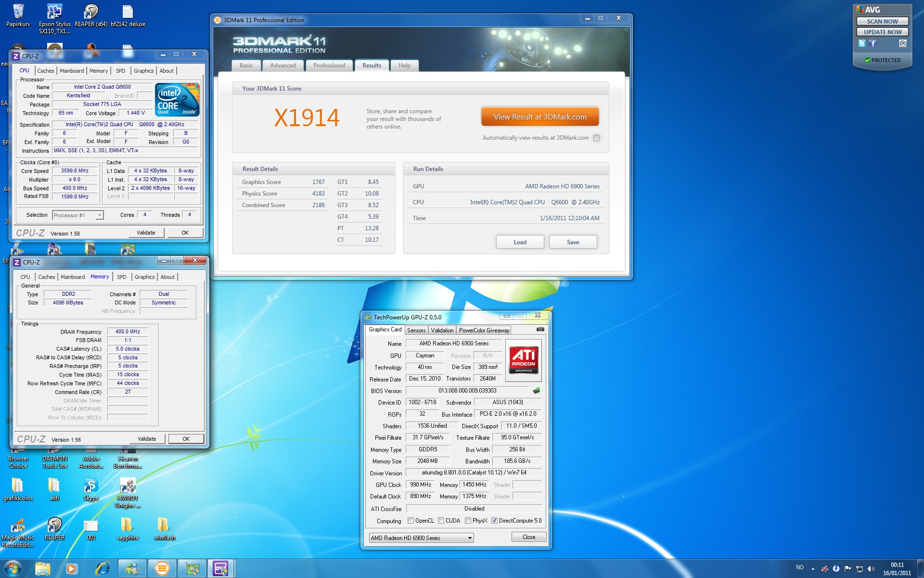Screen dimensions: 924x578
Task: Open the grafikk bios folder
Action: (x=18, y=489)
